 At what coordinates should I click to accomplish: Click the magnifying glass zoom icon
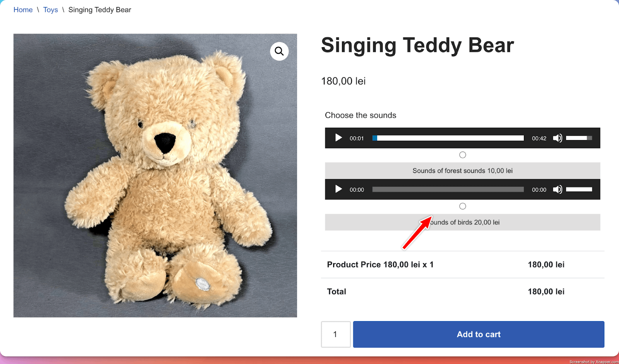279,51
